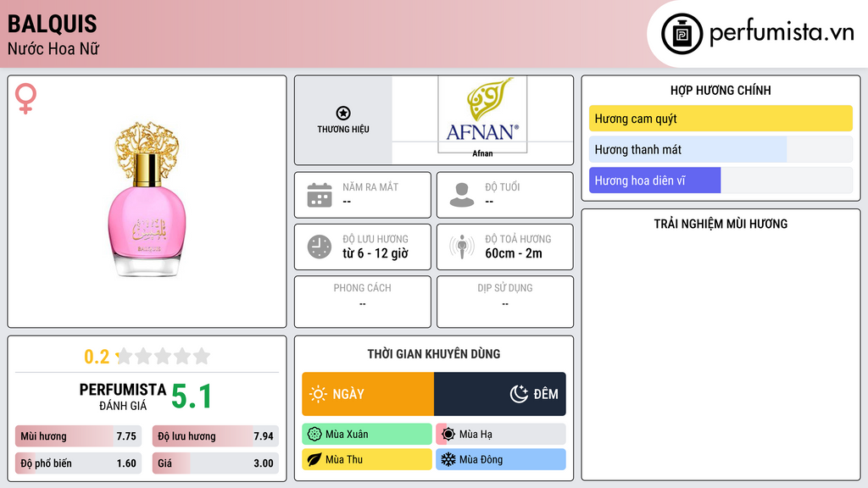Open the Afnan brand logo
This screenshot has height=488, width=868.
482,116
